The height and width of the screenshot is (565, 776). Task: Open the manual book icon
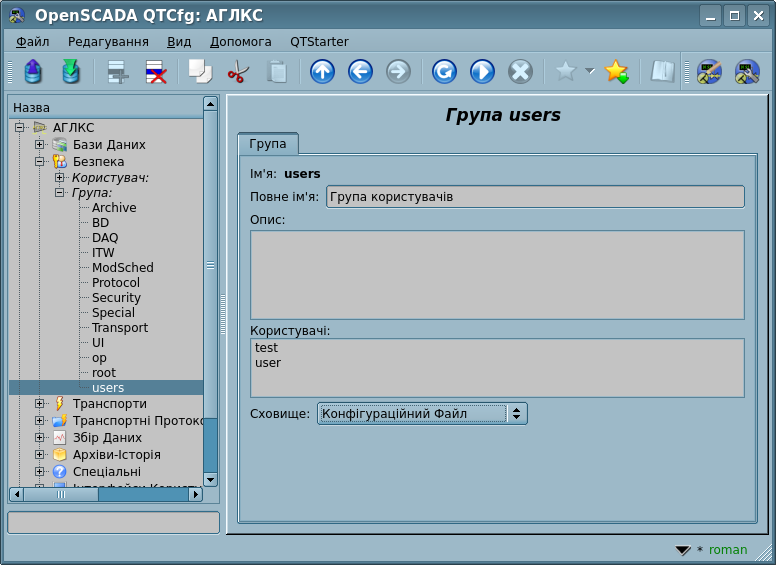coord(662,72)
